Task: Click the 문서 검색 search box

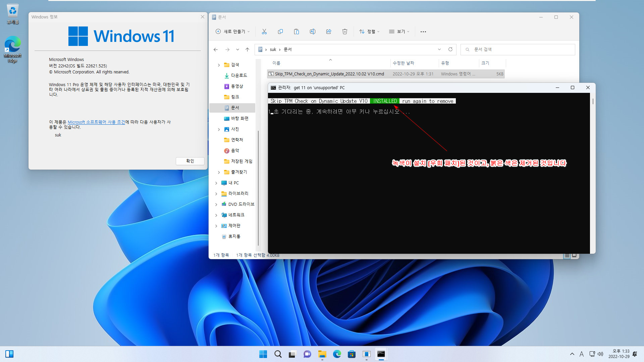Action: (x=518, y=49)
